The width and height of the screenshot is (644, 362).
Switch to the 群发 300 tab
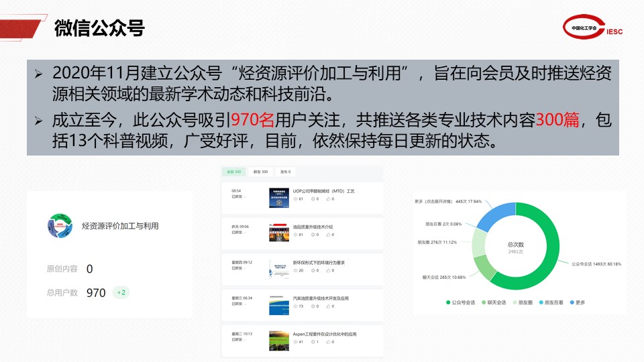(260, 172)
